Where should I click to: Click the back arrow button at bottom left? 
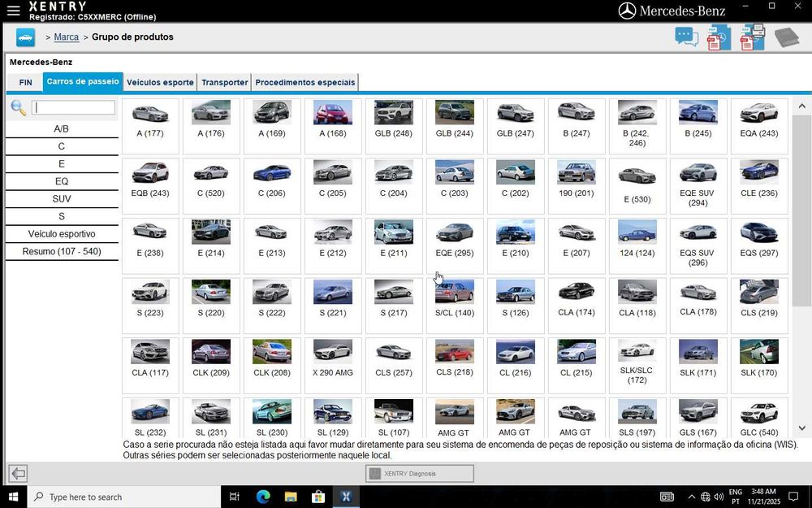tap(18, 473)
